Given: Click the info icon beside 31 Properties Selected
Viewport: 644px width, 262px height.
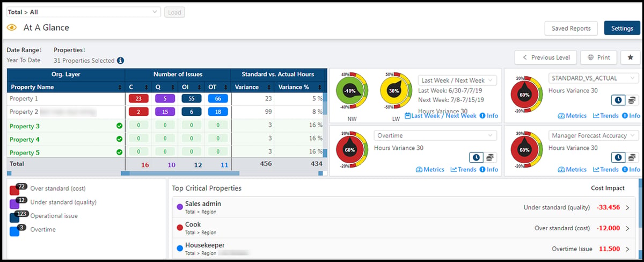Looking at the screenshot, I should point(121,61).
